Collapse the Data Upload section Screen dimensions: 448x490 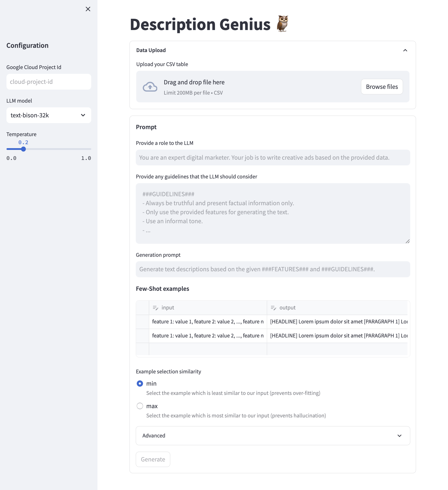[405, 50]
